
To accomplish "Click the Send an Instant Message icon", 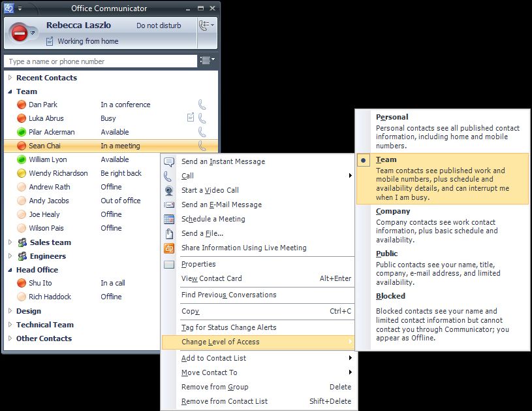I will tap(169, 162).
